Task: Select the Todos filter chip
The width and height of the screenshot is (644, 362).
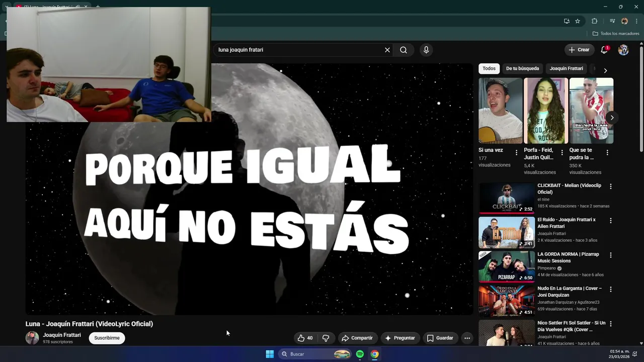Action: 489,68
